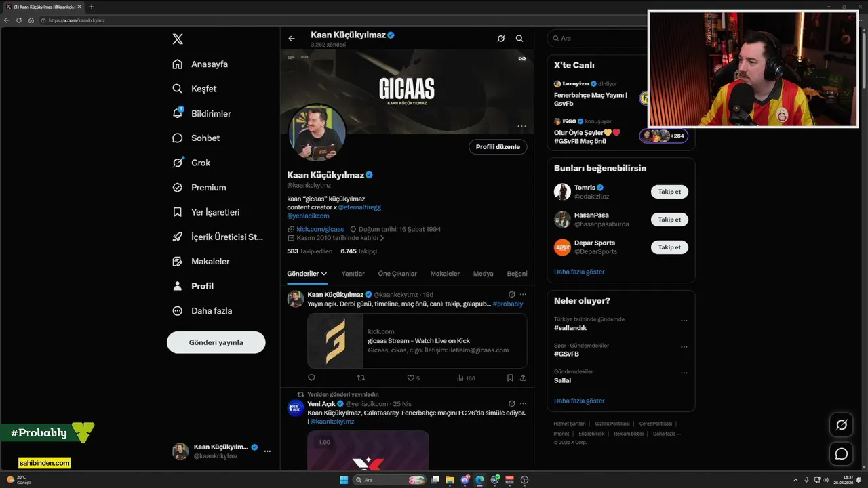Follow Tomris with Takip et
The height and width of the screenshot is (488, 868).
(x=669, y=192)
